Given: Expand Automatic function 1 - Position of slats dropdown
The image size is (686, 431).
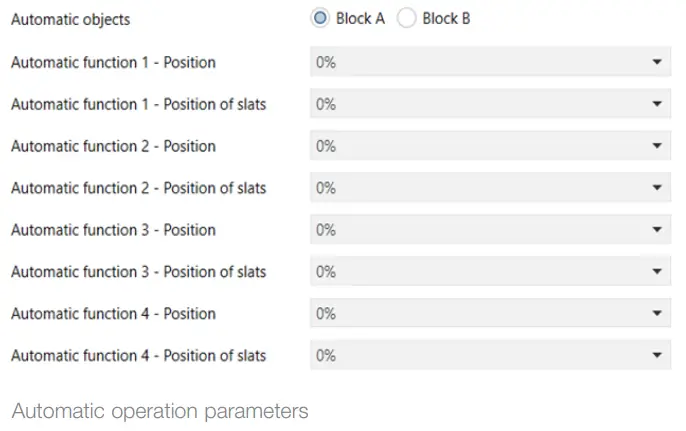Looking at the screenshot, I should coord(489,104).
